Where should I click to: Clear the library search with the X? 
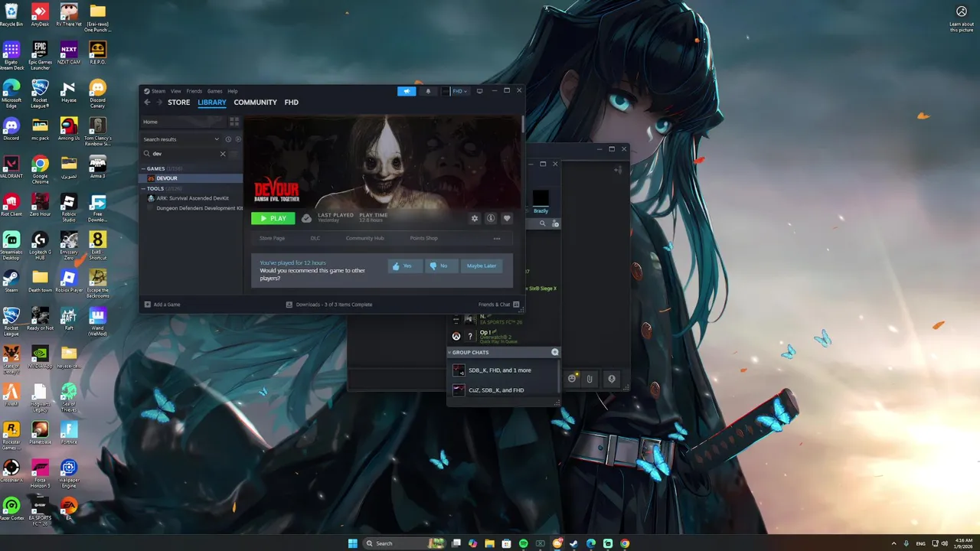pos(223,154)
